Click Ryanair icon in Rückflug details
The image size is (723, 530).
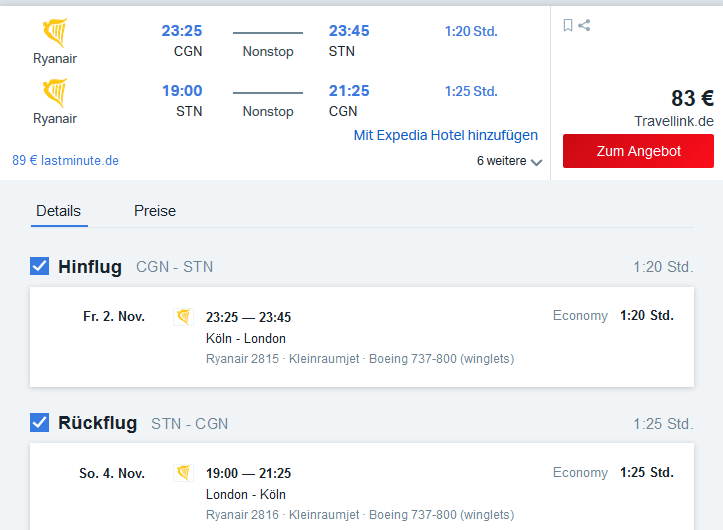tap(183, 473)
